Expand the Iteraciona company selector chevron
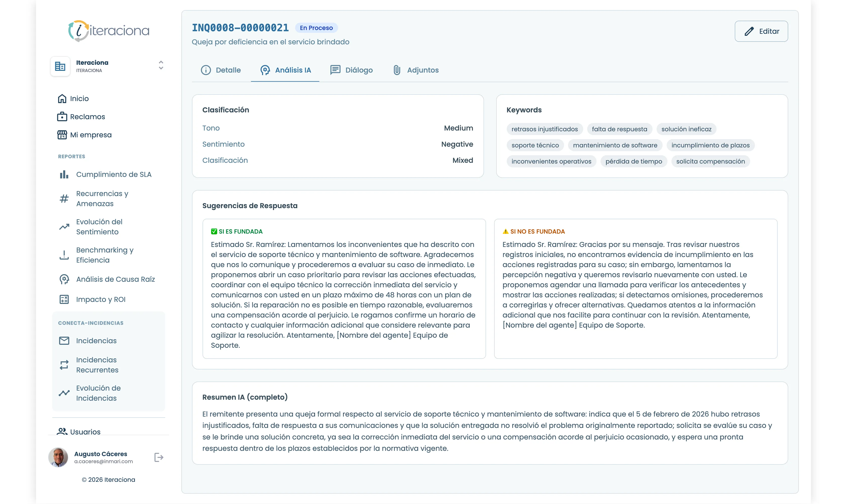 tap(161, 65)
